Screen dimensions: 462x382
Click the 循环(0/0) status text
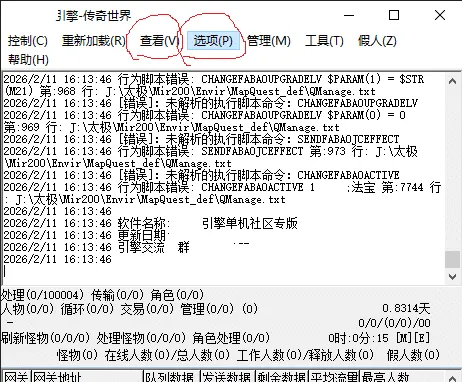pyautogui.click(x=87, y=309)
